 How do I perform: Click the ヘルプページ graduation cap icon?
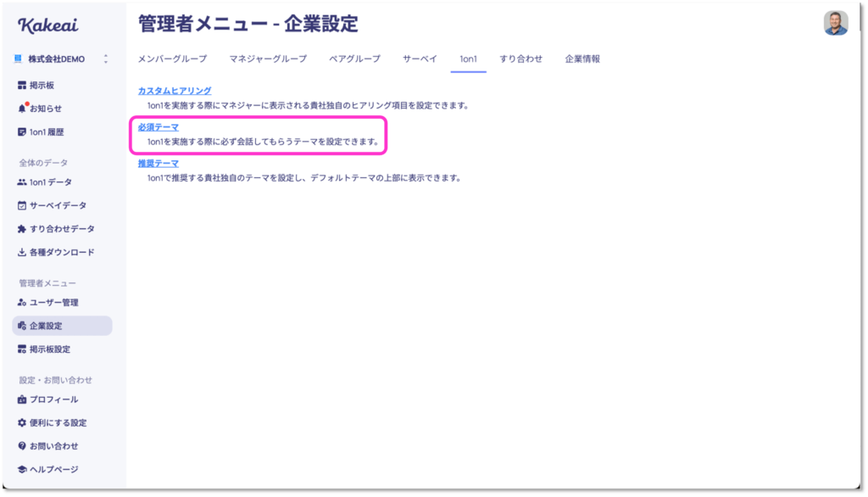(21, 469)
